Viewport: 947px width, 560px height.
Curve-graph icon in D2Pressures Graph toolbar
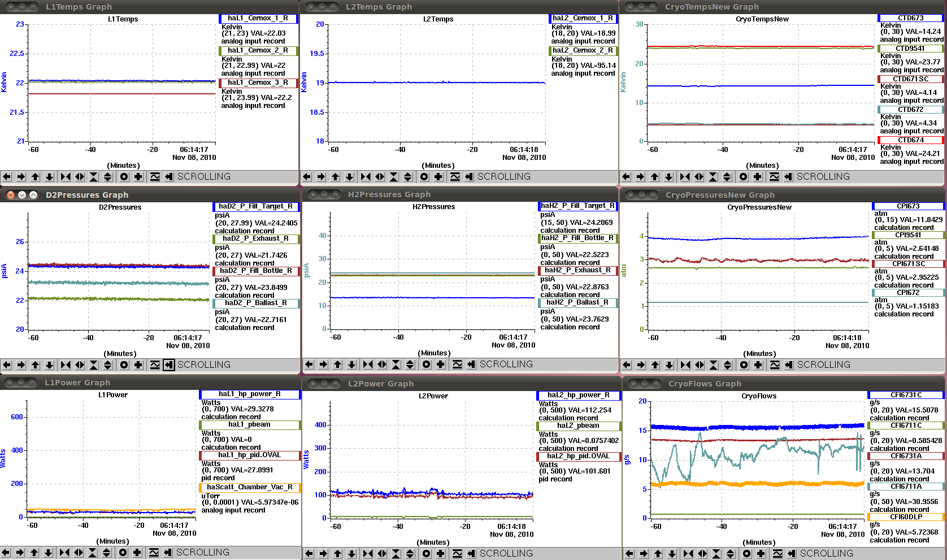(155, 365)
